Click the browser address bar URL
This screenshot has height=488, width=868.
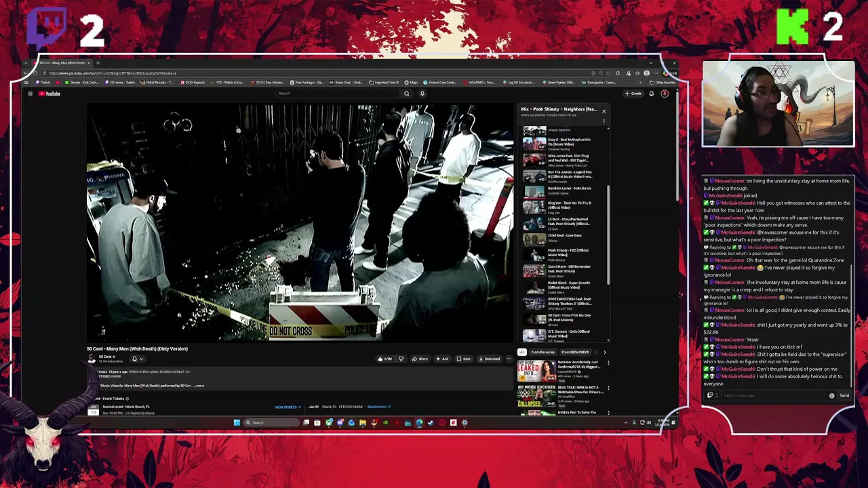click(x=113, y=73)
